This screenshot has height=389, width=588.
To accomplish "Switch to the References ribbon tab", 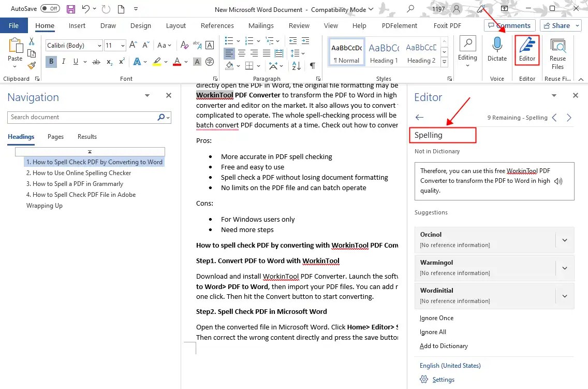I will point(217,25).
